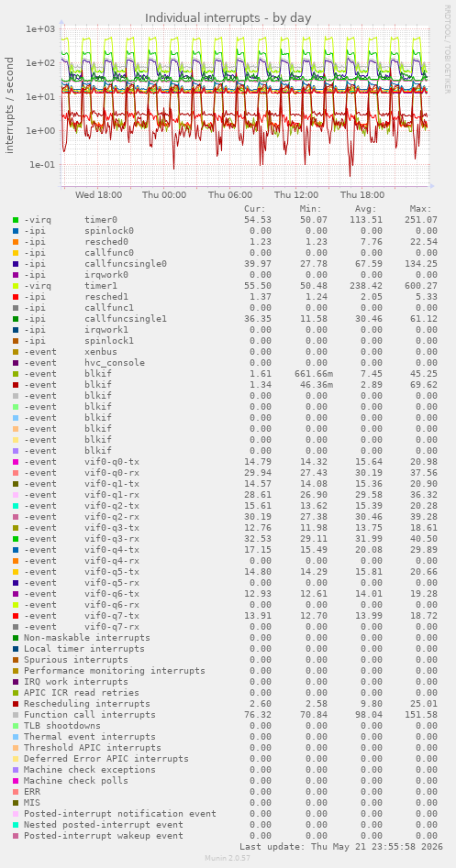Click the graph title Individual interrupts
This screenshot has width=456, height=868.
point(228,17)
